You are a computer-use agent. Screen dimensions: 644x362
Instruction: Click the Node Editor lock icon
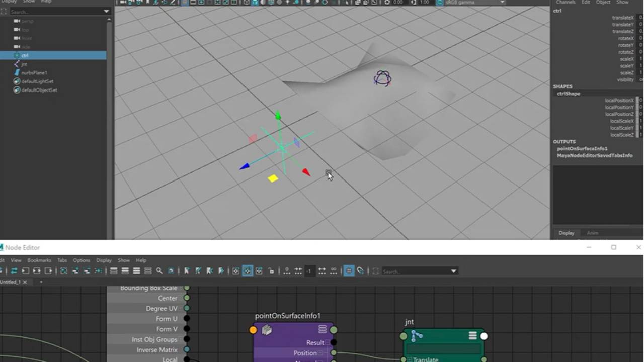(x=271, y=271)
